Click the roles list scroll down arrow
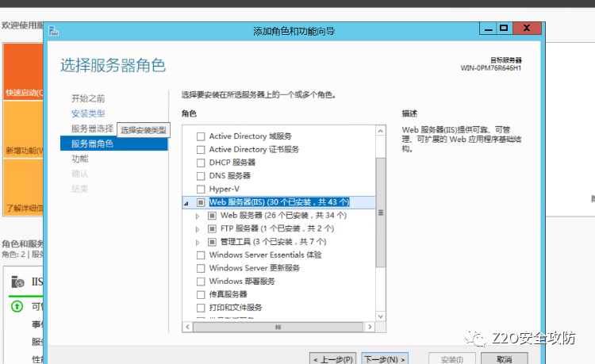The image size is (595, 364). tap(381, 316)
